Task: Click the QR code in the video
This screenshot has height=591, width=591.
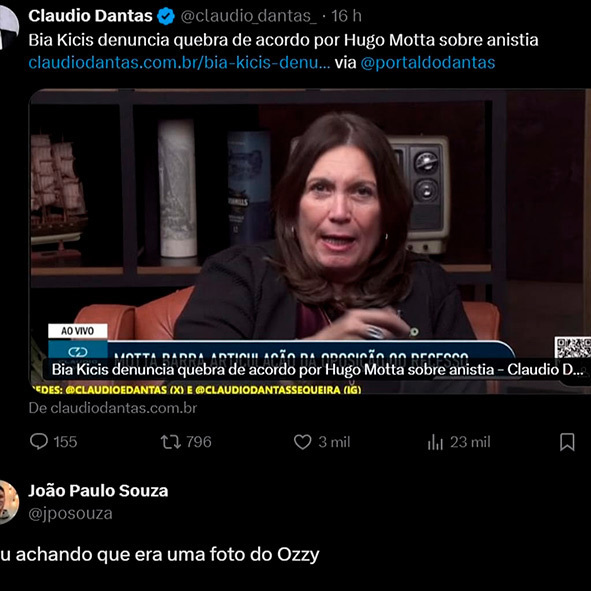Action: [573, 348]
